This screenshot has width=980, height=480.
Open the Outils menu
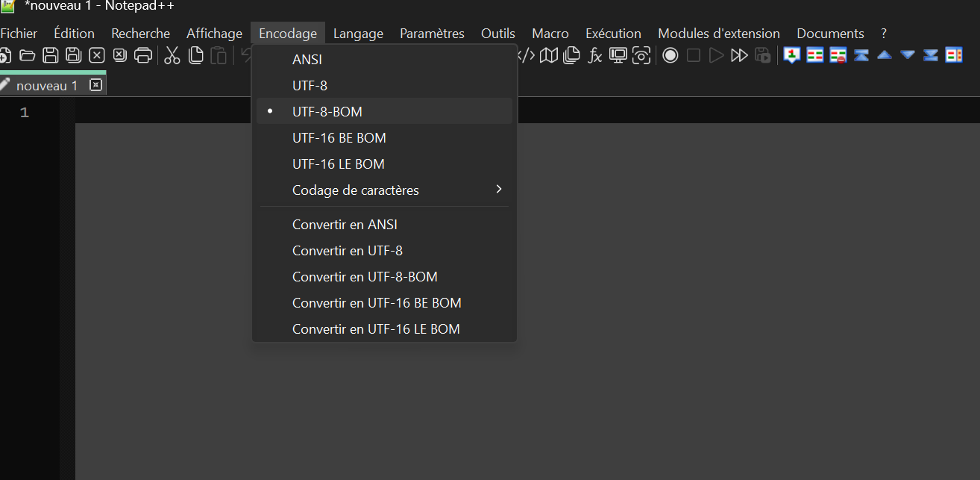[498, 34]
